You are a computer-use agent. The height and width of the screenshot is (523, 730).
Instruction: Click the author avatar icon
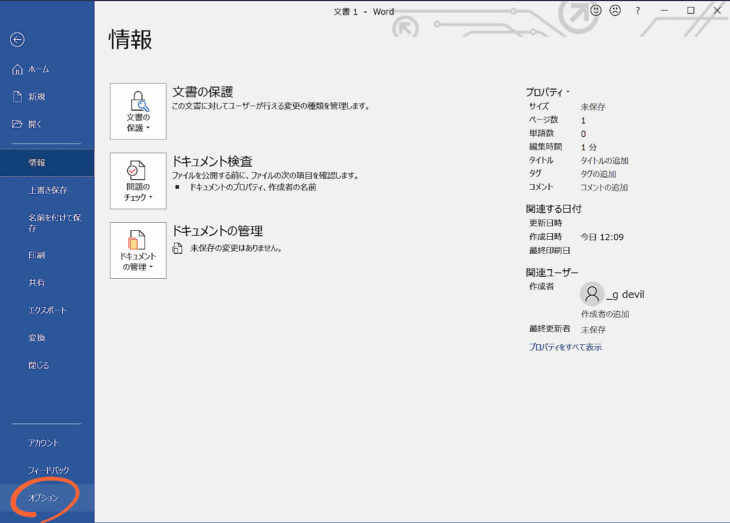pos(592,293)
